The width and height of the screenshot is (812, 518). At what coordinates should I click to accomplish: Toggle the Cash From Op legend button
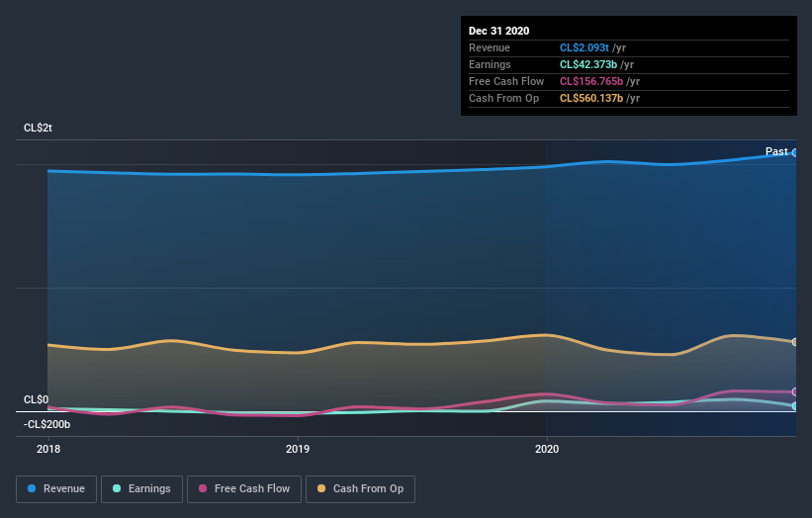pyautogui.click(x=360, y=489)
